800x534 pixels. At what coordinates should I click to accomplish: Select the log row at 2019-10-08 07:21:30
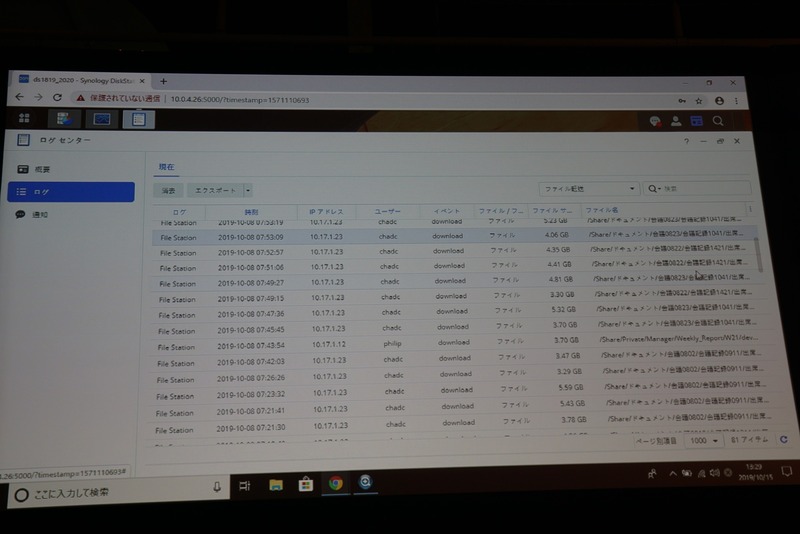coord(464,425)
